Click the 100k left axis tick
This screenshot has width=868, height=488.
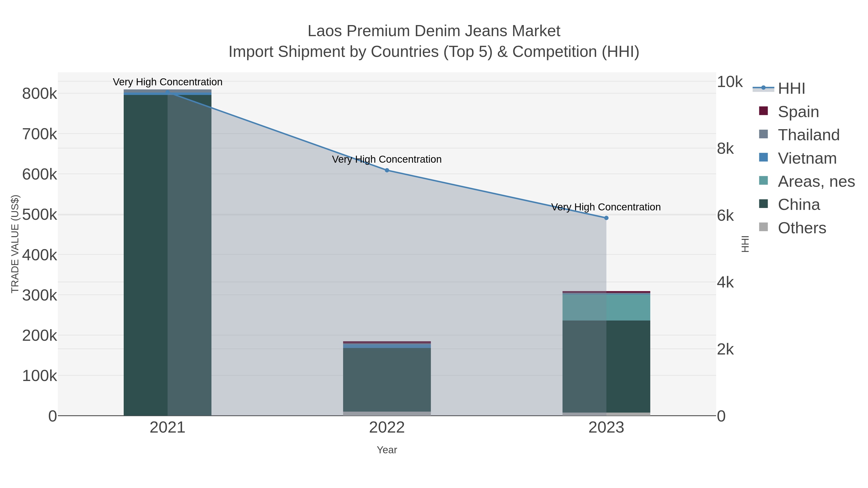pyautogui.click(x=40, y=376)
